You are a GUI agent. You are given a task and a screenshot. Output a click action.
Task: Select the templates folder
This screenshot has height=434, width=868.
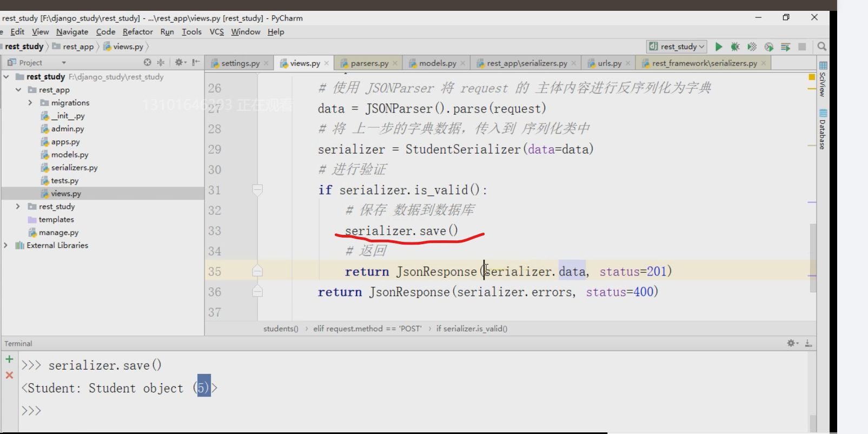56,220
